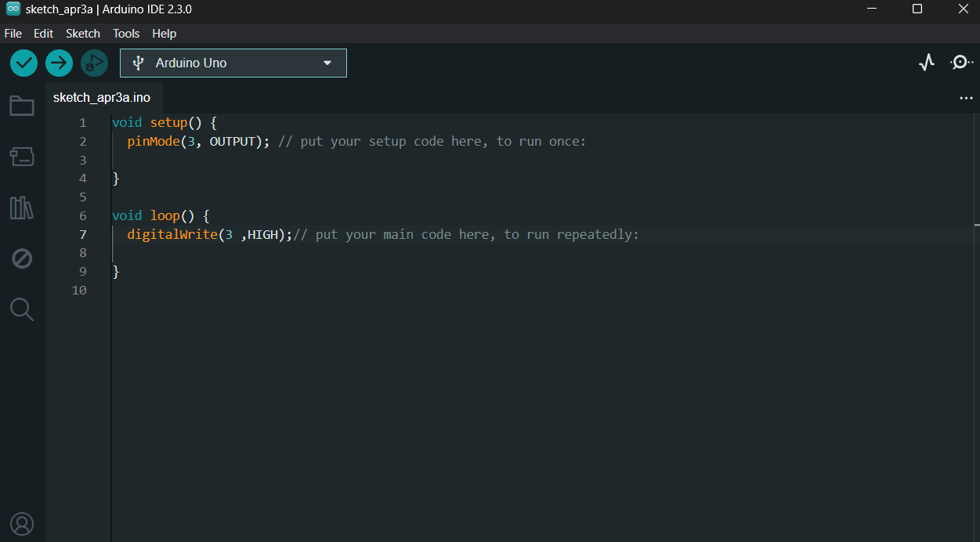
Task: Show the Debug sidebar panel
Action: [22, 258]
